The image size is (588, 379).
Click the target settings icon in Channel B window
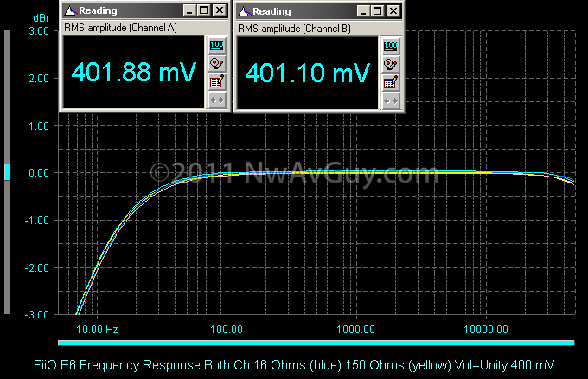coord(391,65)
